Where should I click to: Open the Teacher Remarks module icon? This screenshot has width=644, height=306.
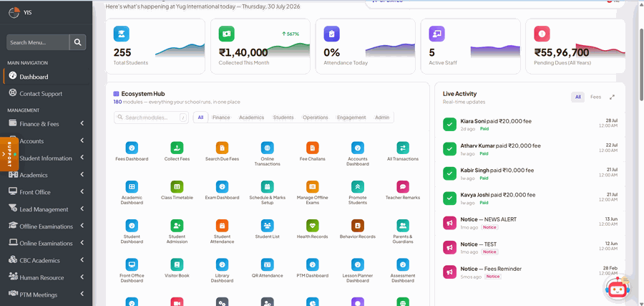click(403, 187)
